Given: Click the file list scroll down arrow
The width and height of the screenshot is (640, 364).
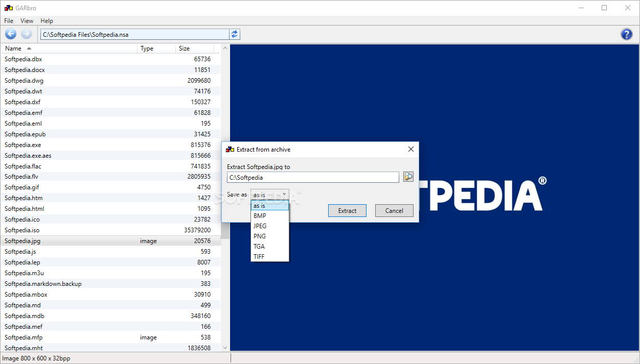Looking at the screenshot, I should [225, 347].
